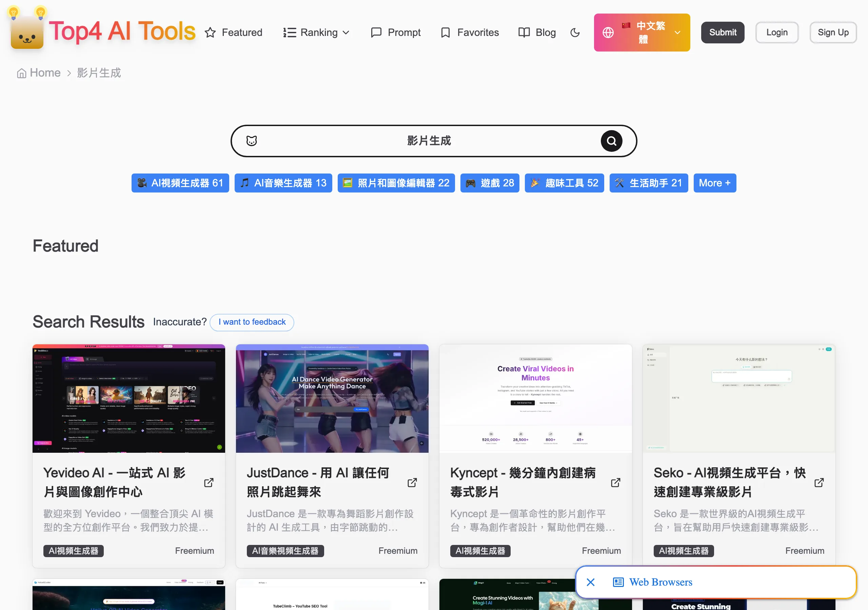This screenshot has height=610, width=868.
Task: Open JustDance dance video thumbnail
Action: [332, 398]
